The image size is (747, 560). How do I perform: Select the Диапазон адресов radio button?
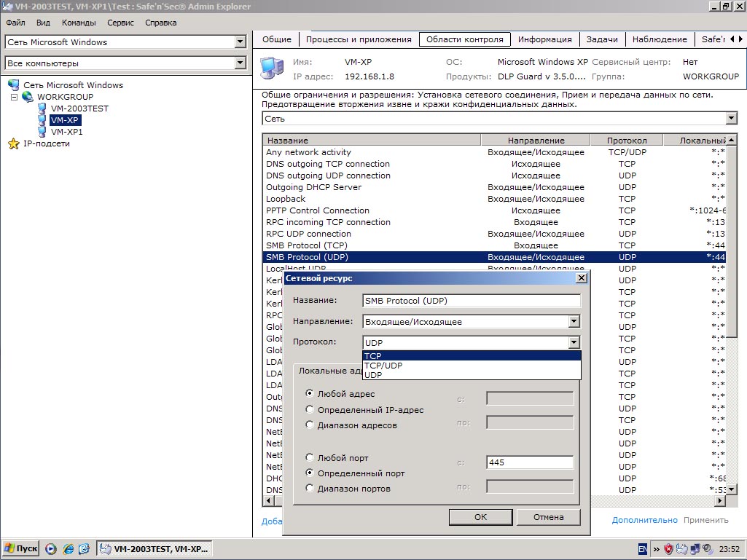[x=310, y=425]
